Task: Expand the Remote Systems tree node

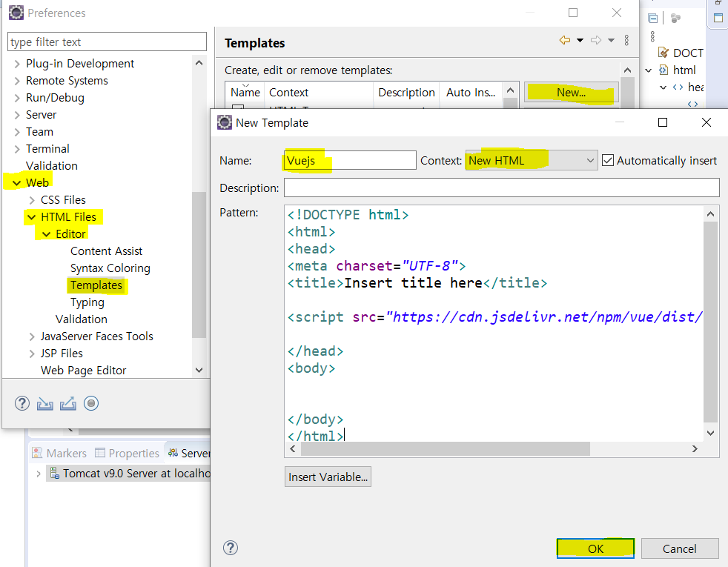Action: click(x=17, y=81)
